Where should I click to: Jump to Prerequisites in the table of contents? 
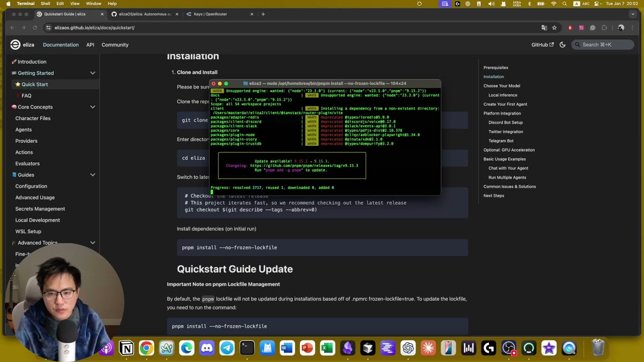pos(496,67)
